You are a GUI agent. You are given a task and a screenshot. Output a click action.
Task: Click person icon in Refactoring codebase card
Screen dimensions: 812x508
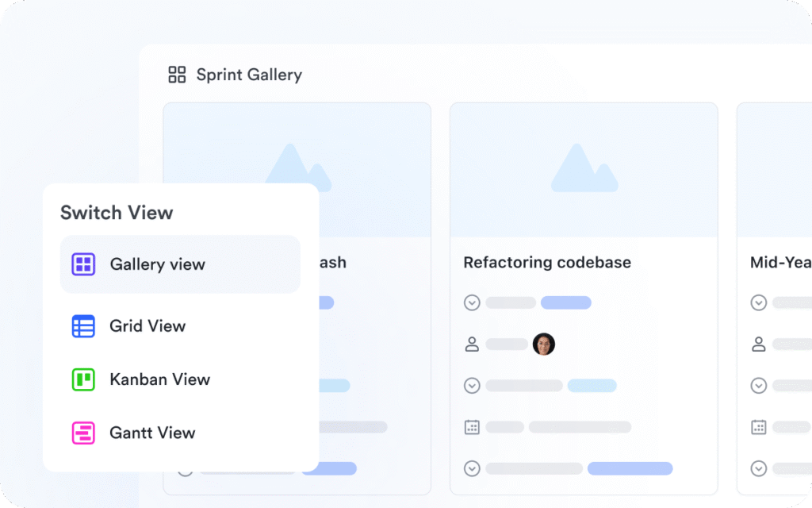click(x=472, y=344)
